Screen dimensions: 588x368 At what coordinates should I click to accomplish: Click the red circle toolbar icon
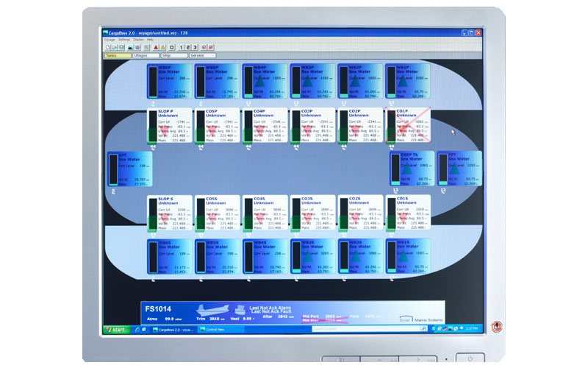click(204, 47)
